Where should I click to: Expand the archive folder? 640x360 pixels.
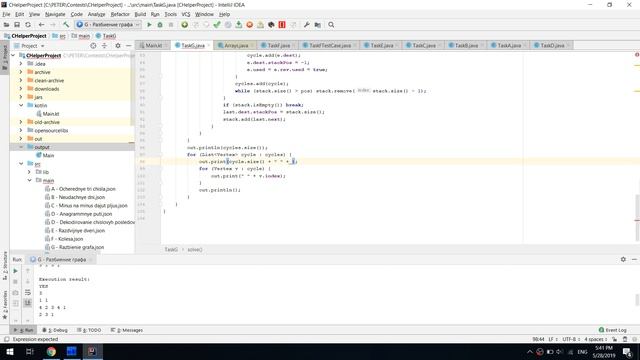point(21,72)
